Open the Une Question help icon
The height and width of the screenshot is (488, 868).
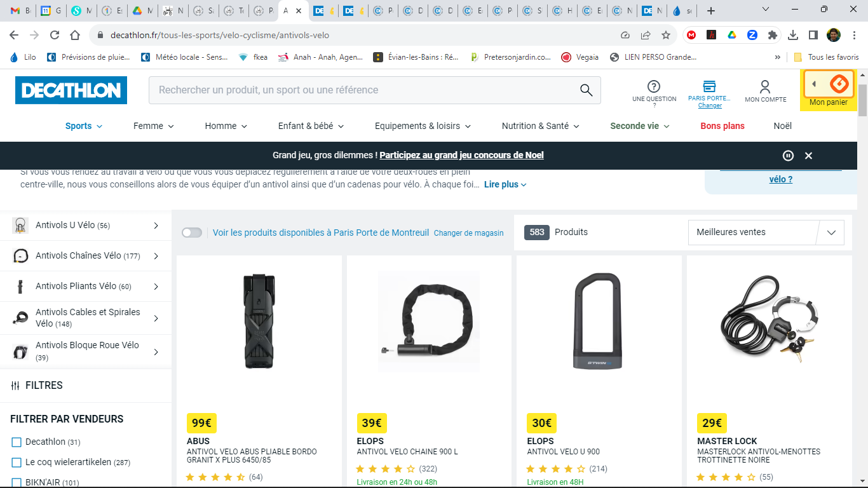click(654, 87)
